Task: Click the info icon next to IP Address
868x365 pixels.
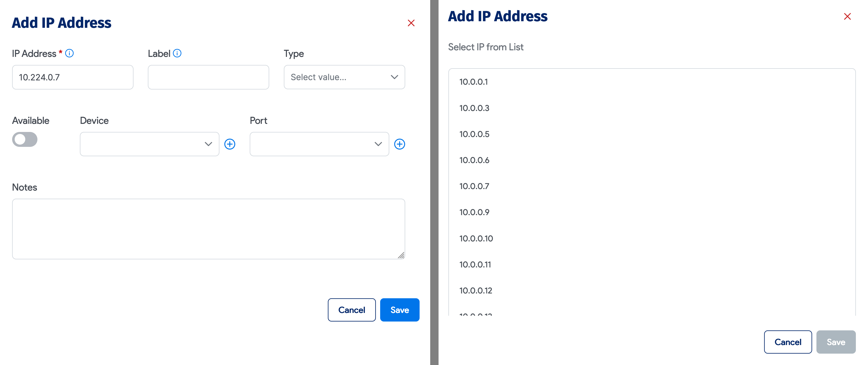Action: click(70, 53)
